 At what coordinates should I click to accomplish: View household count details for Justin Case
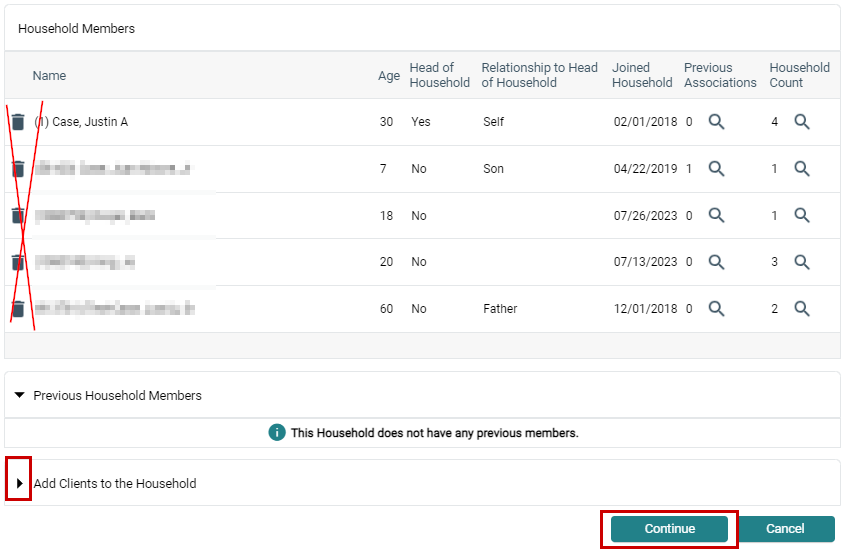(802, 122)
